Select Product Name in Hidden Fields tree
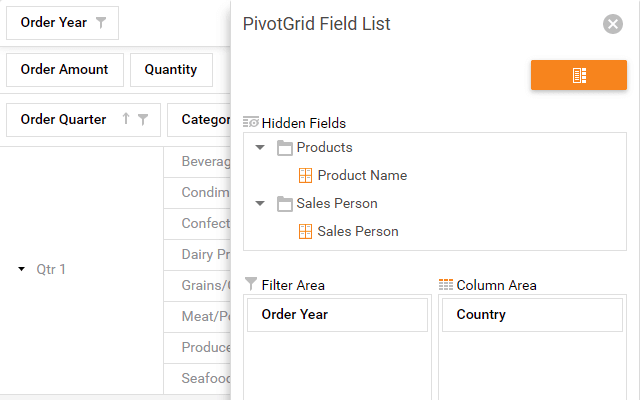640x400 pixels. [x=362, y=176]
